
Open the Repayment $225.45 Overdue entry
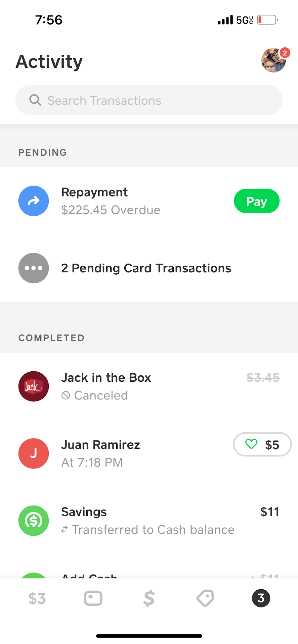[x=111, y=201]
